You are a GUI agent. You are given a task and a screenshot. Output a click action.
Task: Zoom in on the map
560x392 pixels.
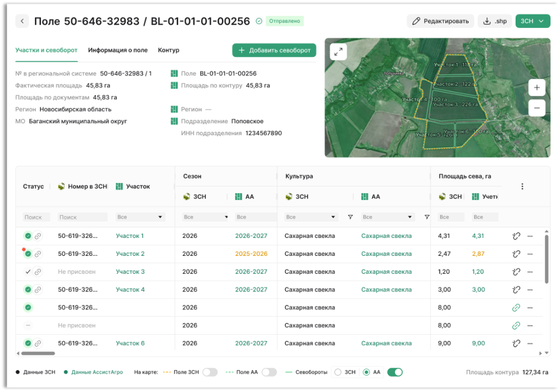[x=536, y=88]
